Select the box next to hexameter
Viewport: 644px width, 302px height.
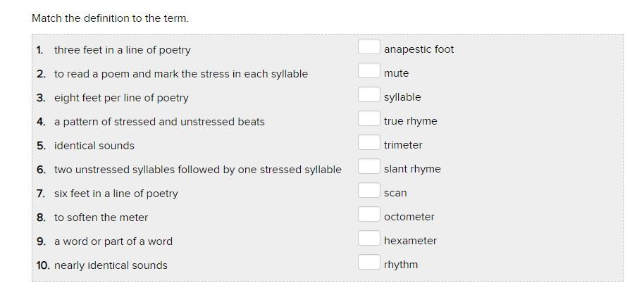tap(369, 239)
